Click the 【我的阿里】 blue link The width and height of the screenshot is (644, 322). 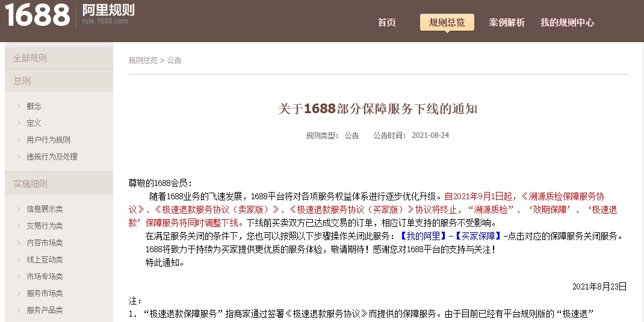(420, 235)
